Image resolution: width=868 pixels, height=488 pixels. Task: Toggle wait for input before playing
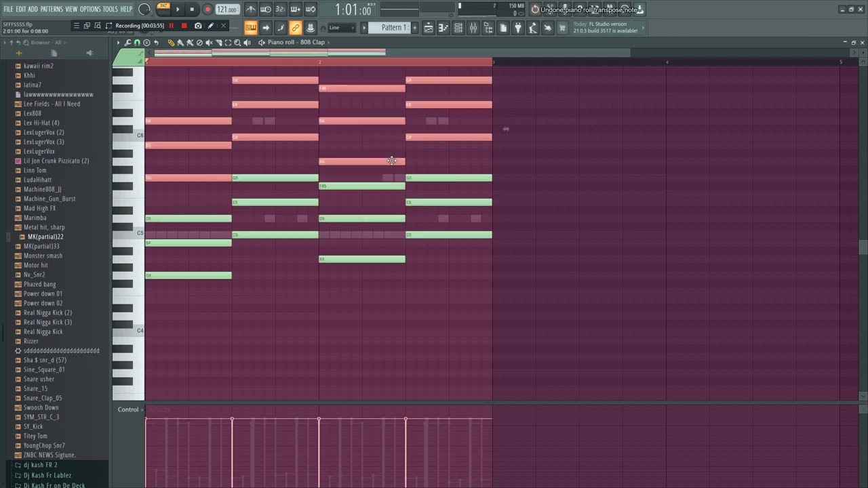pyautogui.click(x=266, y=9)
